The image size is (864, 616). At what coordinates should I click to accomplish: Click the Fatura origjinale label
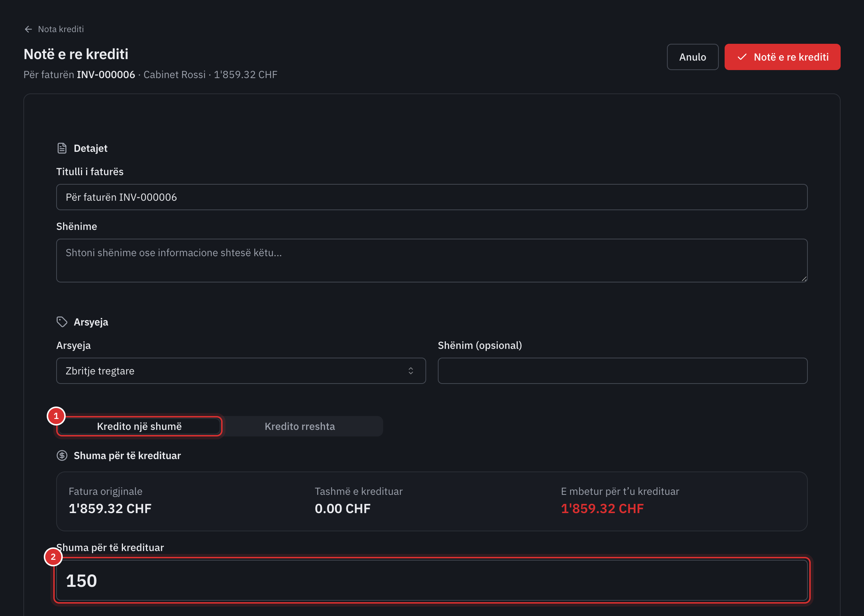105,491
